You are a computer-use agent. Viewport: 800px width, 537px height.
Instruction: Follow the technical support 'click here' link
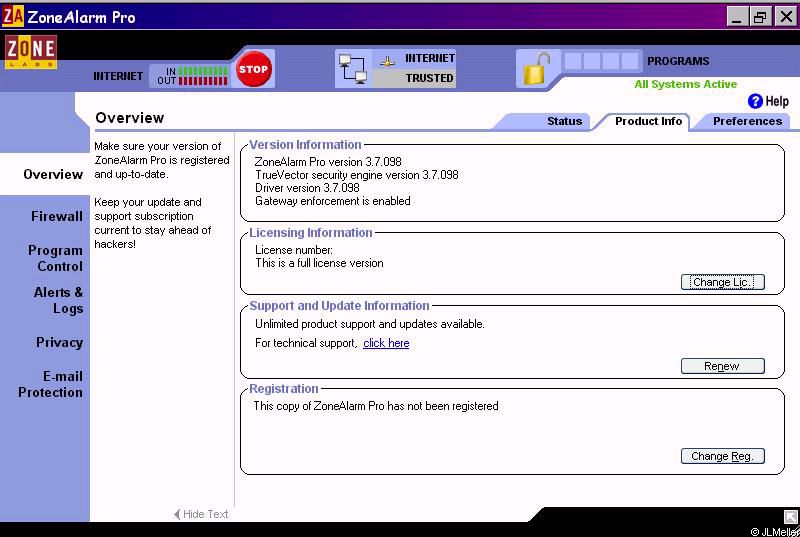386,343
